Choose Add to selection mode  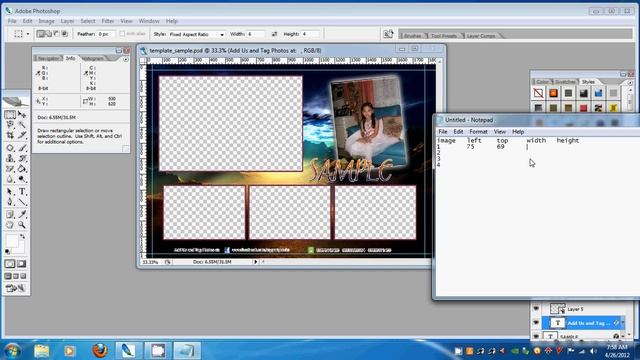tap(49, 34)
